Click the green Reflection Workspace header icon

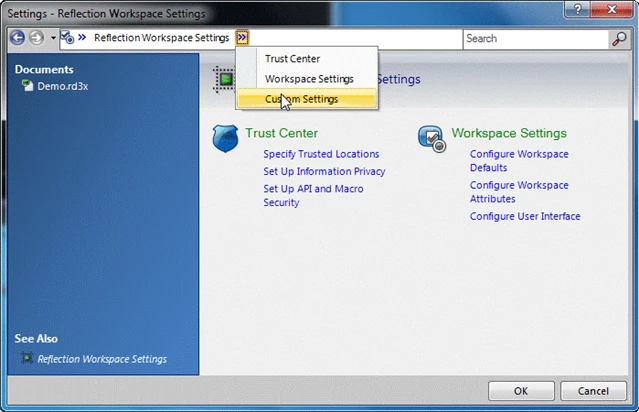click(x=224, y=79)
